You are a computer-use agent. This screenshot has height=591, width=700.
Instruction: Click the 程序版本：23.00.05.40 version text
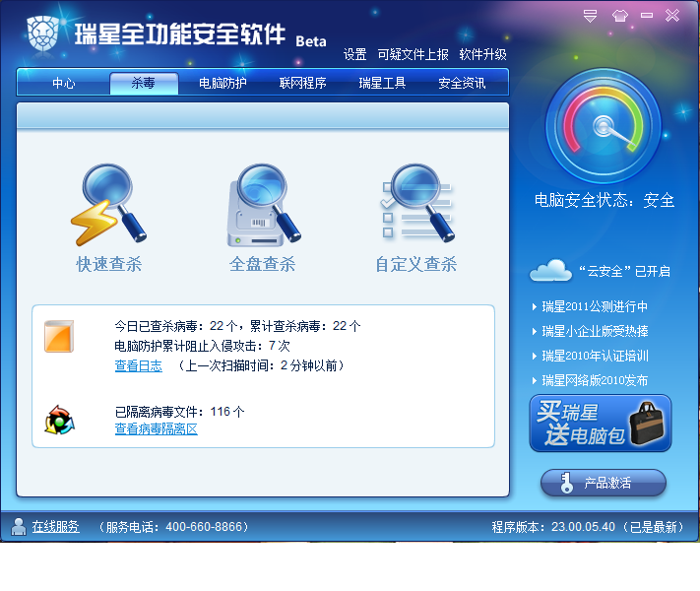(553, 527)
